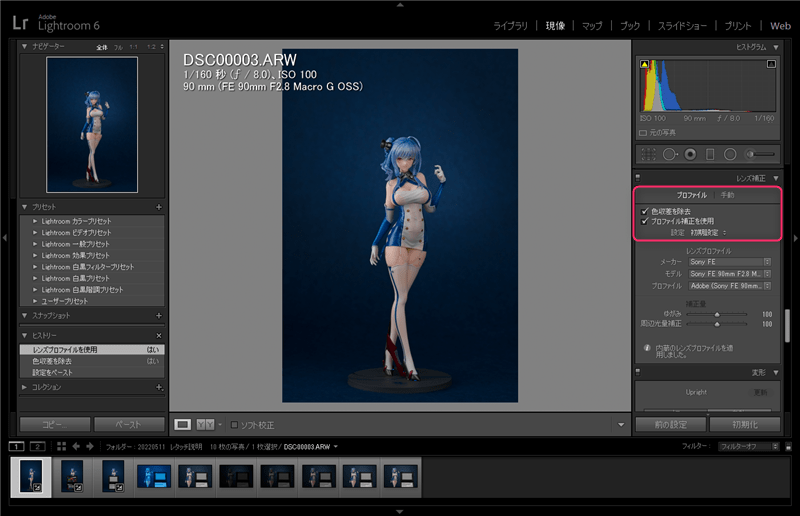Expand the Collections panel
800x516 pixels.
24,387
